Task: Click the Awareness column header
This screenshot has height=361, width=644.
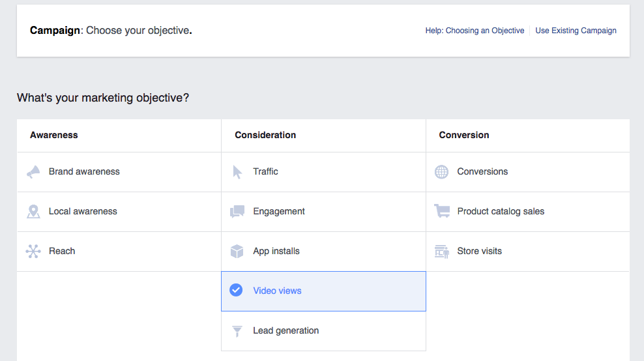Action: pyautogui.click(x=54, y=135)
